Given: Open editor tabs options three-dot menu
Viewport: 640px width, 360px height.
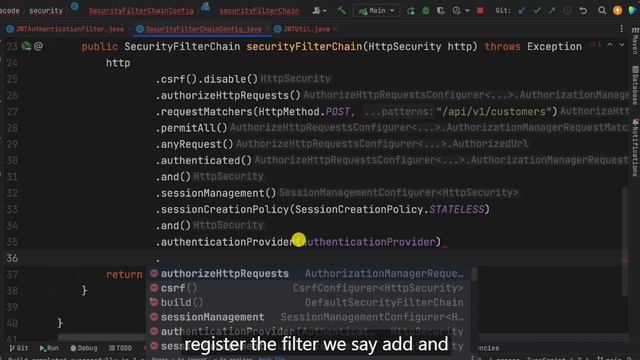Looking at the screenshot, I should click(x=622, y=29).
